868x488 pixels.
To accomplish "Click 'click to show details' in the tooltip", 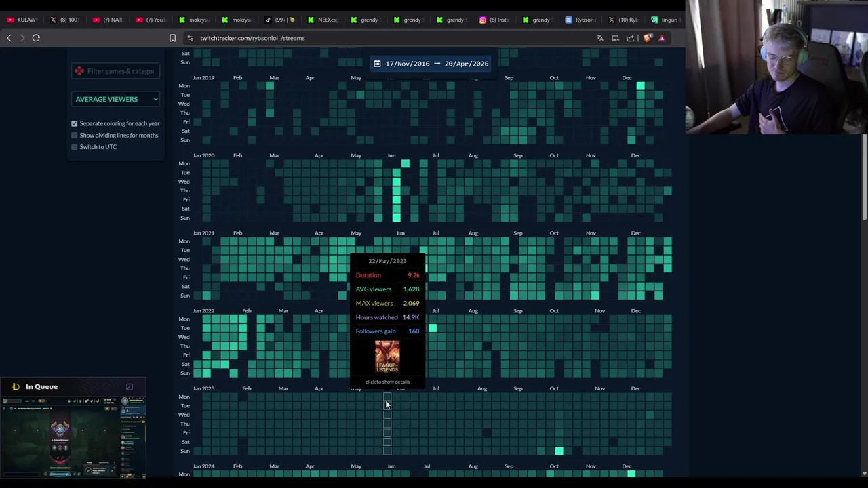I will pyautogui.click(x=387, y=382).
